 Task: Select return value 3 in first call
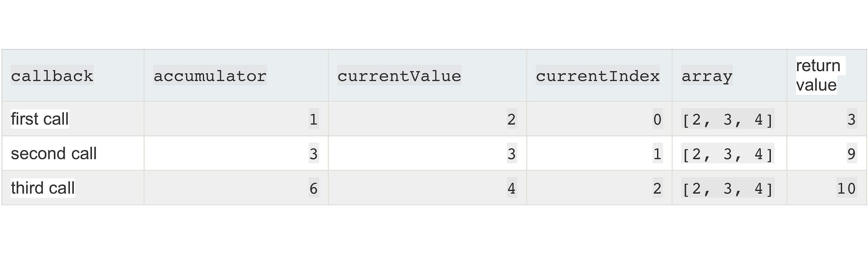tap(852, 119)
